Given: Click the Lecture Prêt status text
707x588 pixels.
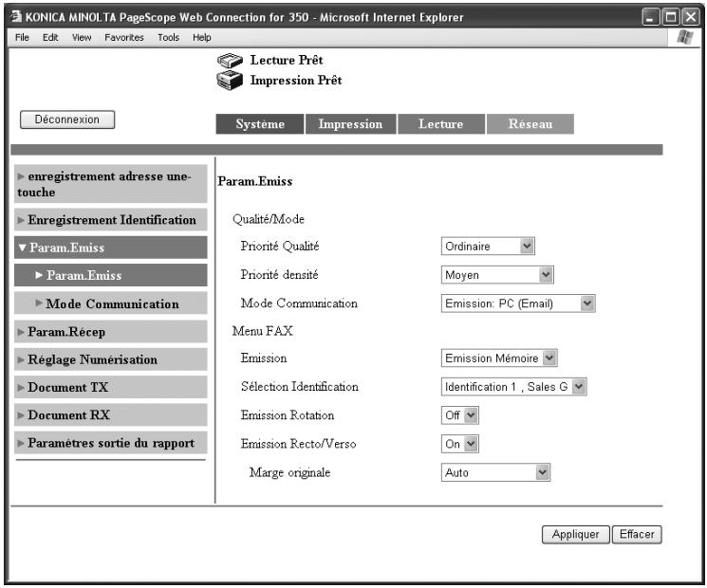Looking at the screenshot, I should point(287,60).
